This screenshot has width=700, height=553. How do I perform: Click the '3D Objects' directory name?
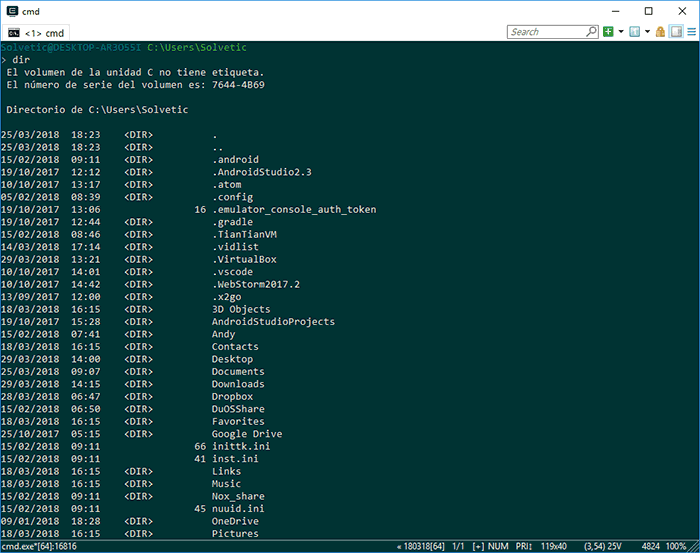[x=241, y=309]
